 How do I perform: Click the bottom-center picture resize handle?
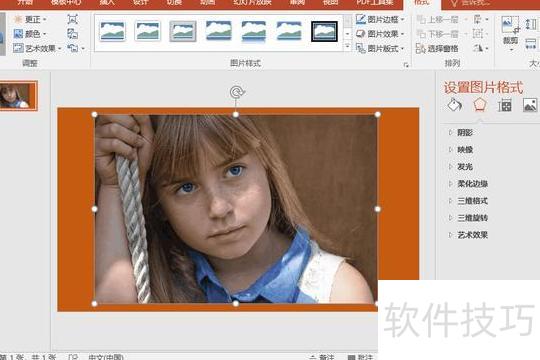tap(236, 304)
